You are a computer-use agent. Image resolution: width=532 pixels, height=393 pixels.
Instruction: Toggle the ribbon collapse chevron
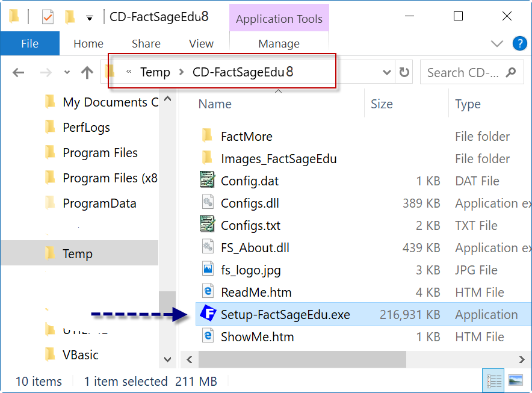pyautogui.click(x=497, y=43)
